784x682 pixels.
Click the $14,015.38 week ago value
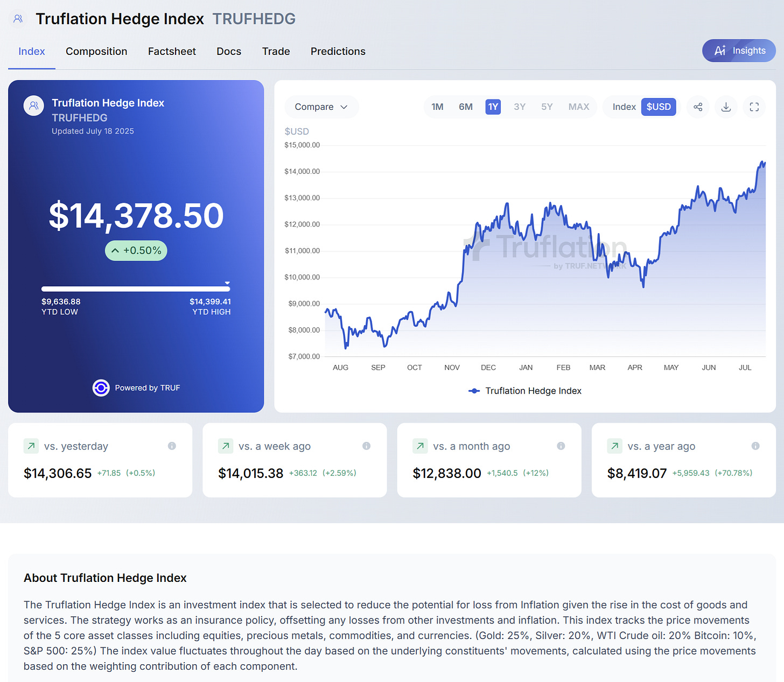click(250, 474)
